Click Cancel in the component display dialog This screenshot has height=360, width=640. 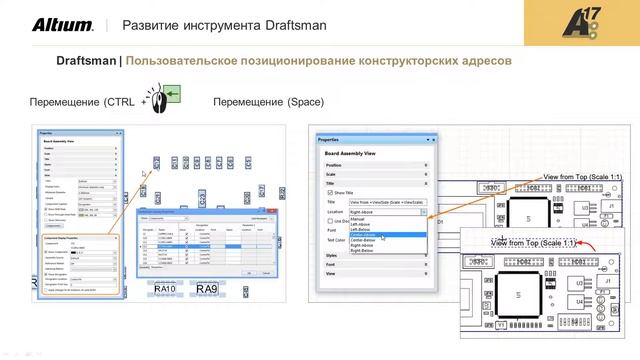point(266,273)
